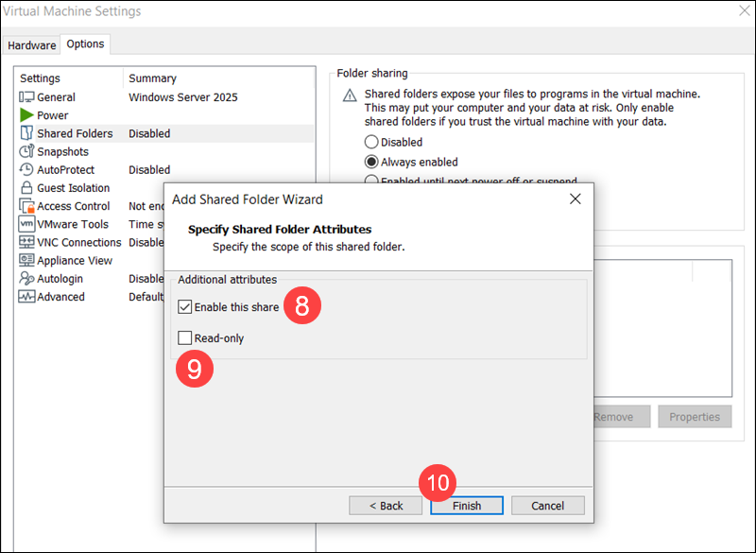Click Finish in the wizard

[466, 506]
